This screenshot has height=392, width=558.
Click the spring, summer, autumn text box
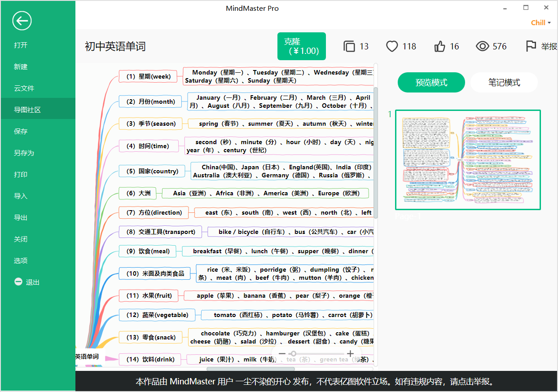click(281, 123)
